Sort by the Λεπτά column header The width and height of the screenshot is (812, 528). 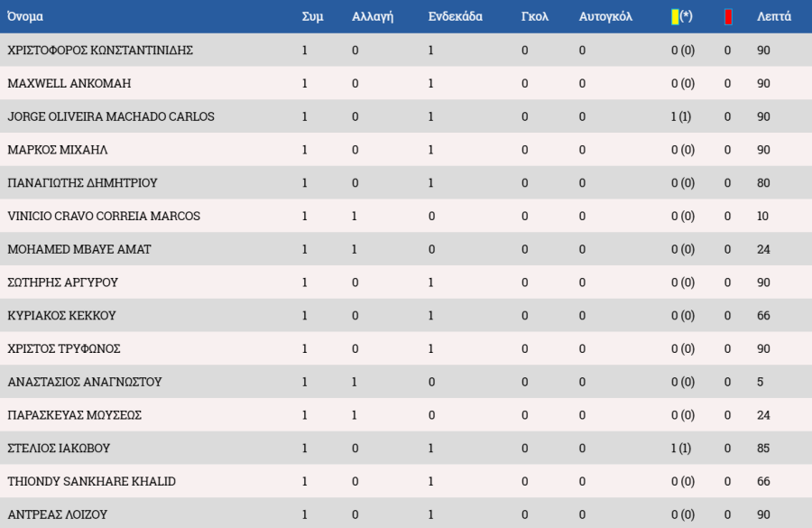(x=774, y=16)
